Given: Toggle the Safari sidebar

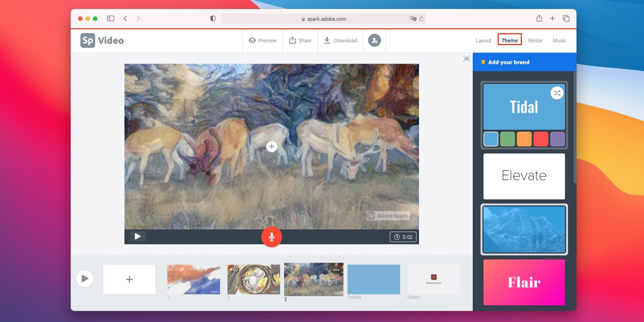Looking at the screenshot, I should pyautogui.click(x=110, y=19).
